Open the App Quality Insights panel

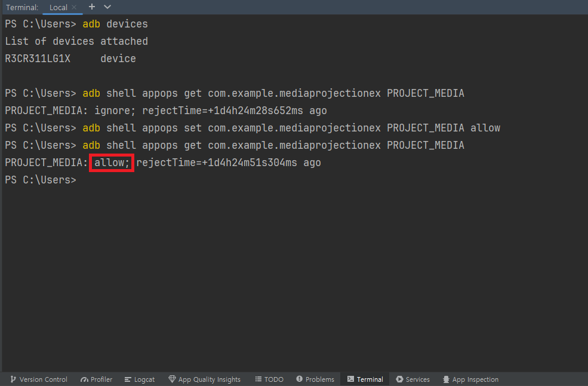pyautogui.click(x=205, y=379)
